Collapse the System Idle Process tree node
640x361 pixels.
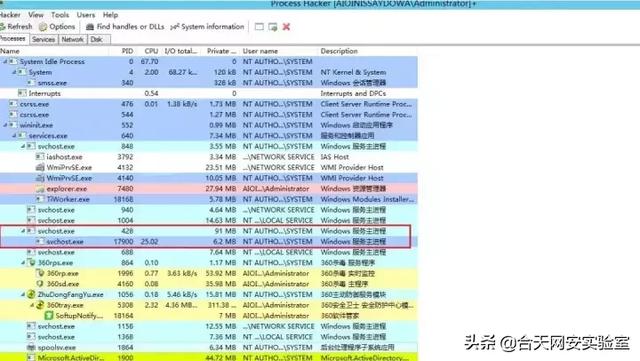click(5, 62)
